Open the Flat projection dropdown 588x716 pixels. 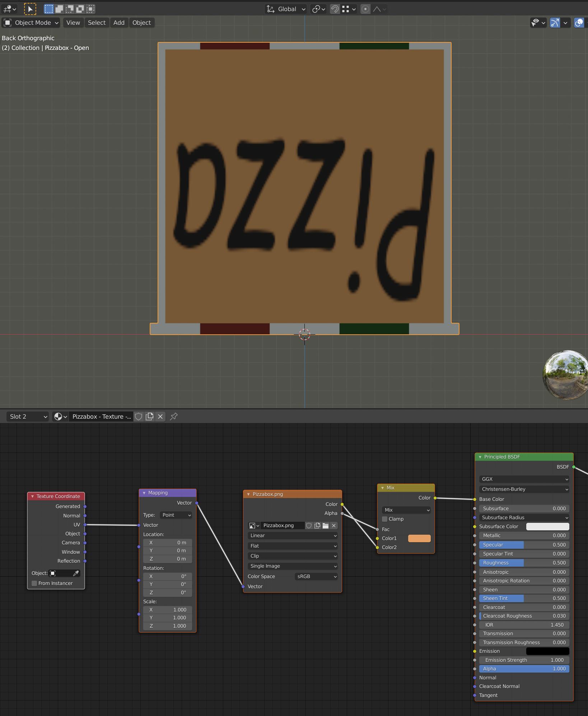click(293, 546)
